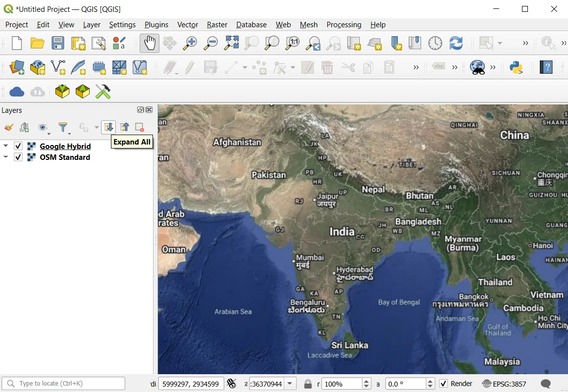Viewport: 568px width, 392px height.
Task: Open the magnifier percentage dropdown
Action: (366, 384)
